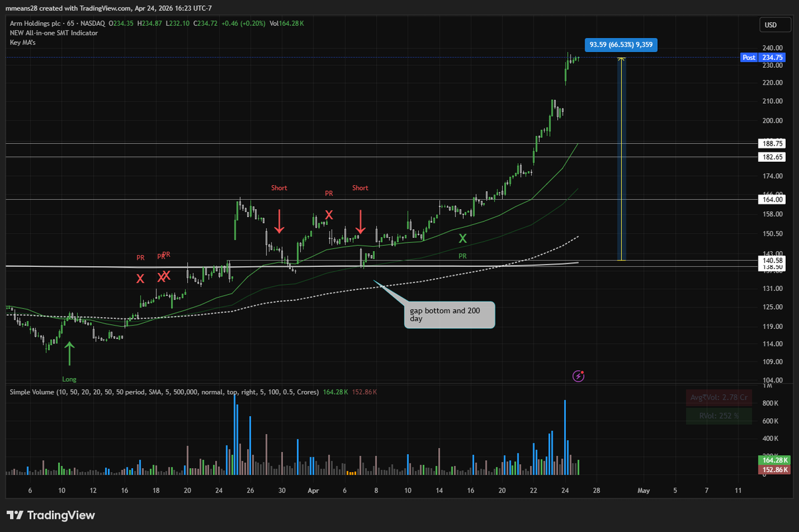Click the 119.00 price axis label

click(772, 326)
